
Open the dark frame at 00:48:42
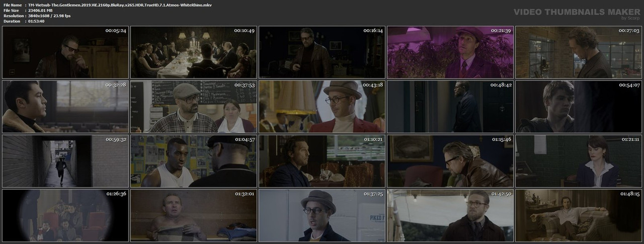coord(450,106)
